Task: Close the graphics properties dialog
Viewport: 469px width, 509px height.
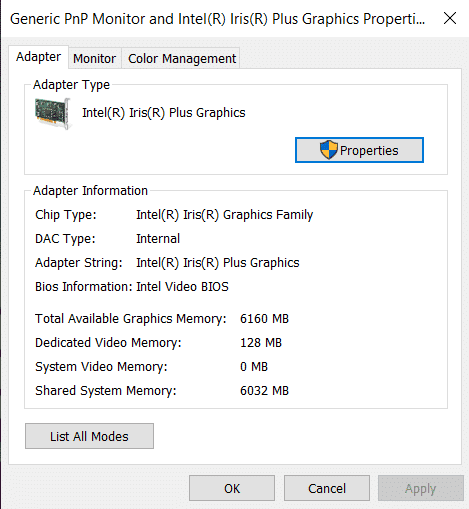Action: (x=450, y=18)
